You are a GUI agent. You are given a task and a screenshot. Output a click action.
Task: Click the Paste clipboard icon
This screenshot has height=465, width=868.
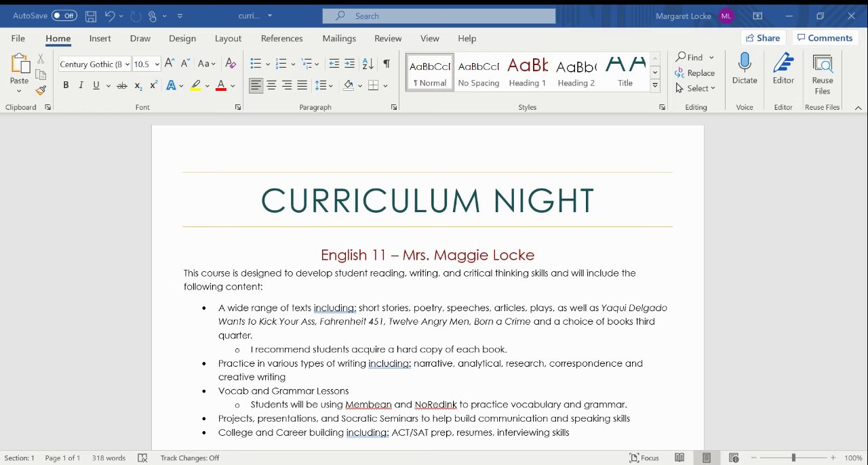pos(20,64)
